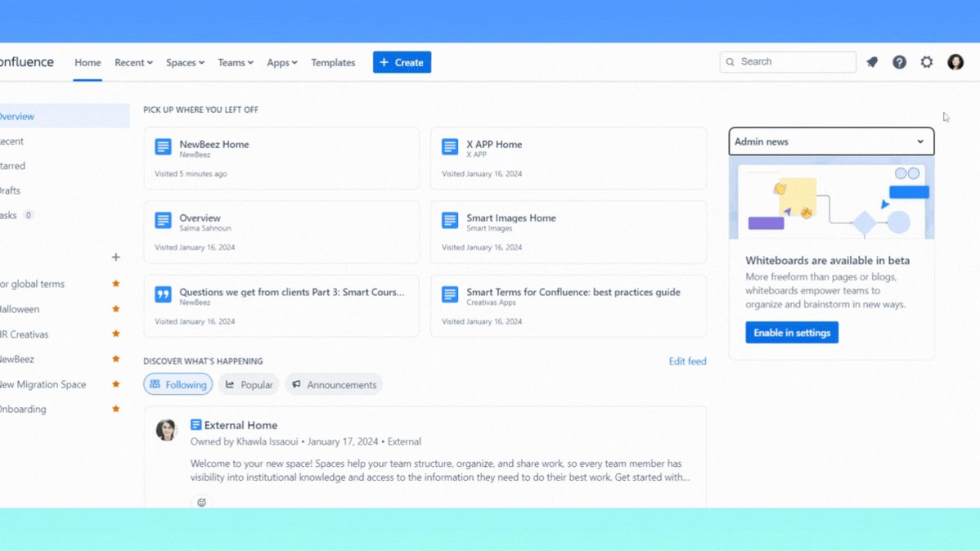Click Khawla Issaoui's avatar in feed
Screen dimensions: 980x551
(166, 430)
